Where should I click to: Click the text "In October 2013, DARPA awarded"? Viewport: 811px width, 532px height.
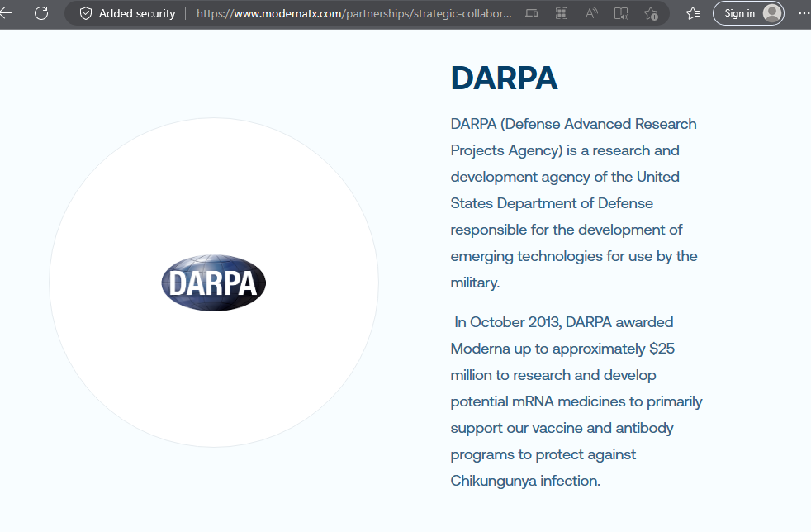[564, 322]
